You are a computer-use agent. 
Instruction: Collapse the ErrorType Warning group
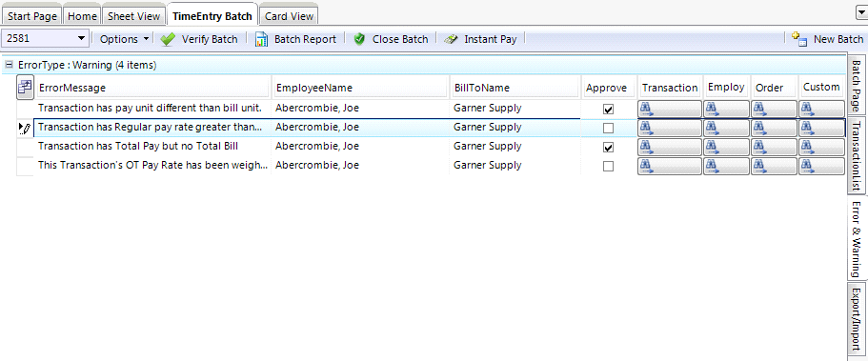click(9, 65)
